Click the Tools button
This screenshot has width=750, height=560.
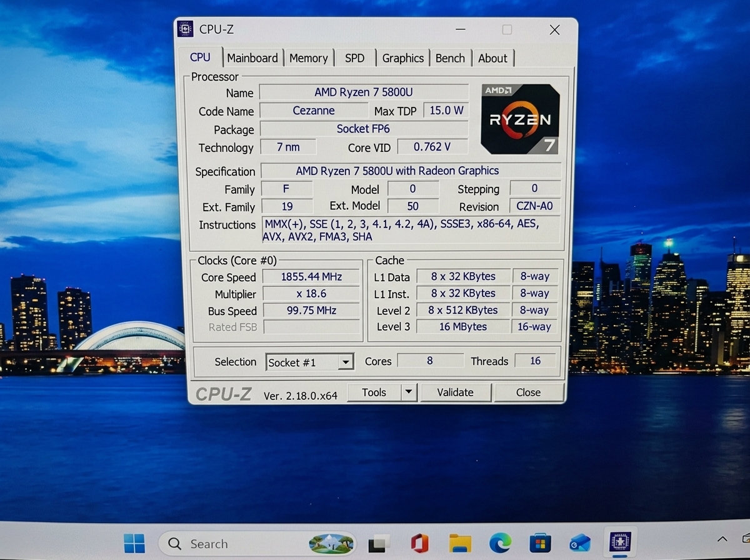click(x=374, y=392)
